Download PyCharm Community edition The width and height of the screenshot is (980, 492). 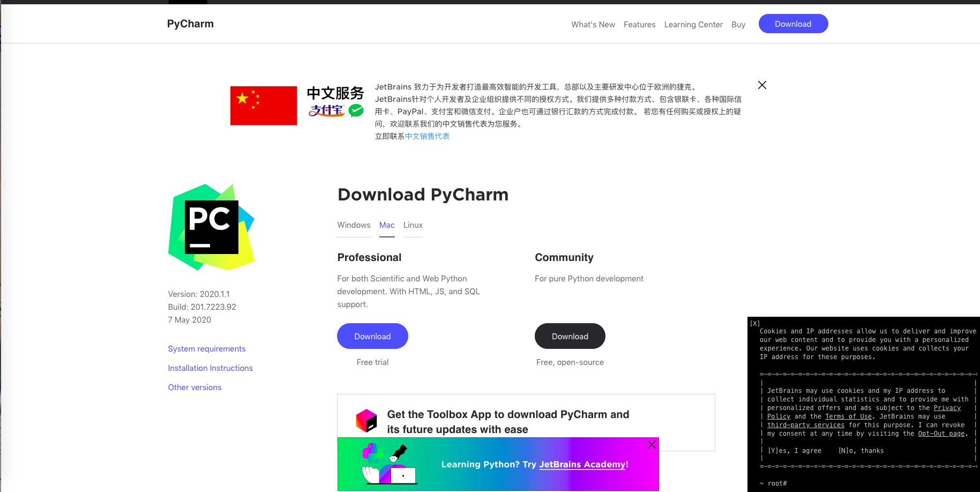[570, 336]
